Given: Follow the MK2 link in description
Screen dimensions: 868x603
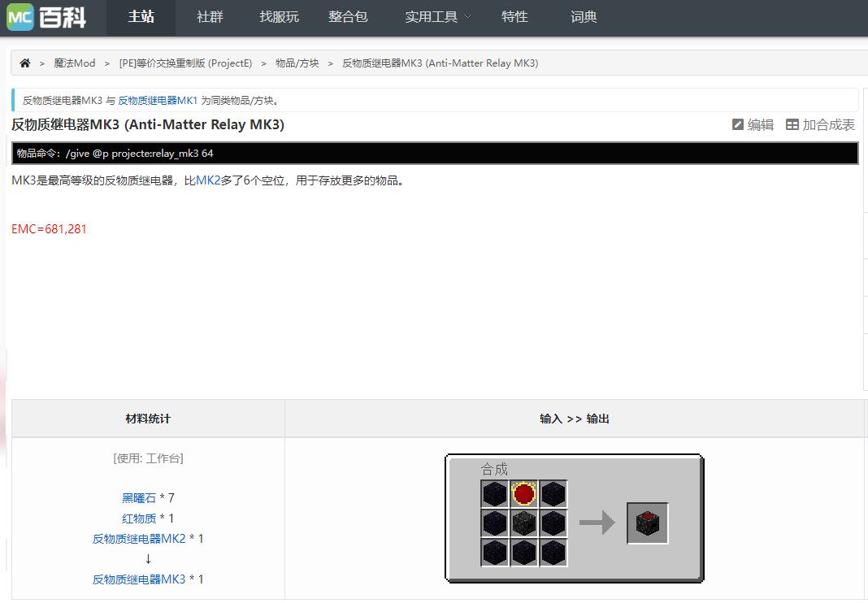Looking at the screenshot, I should click(x=208, y=180).
